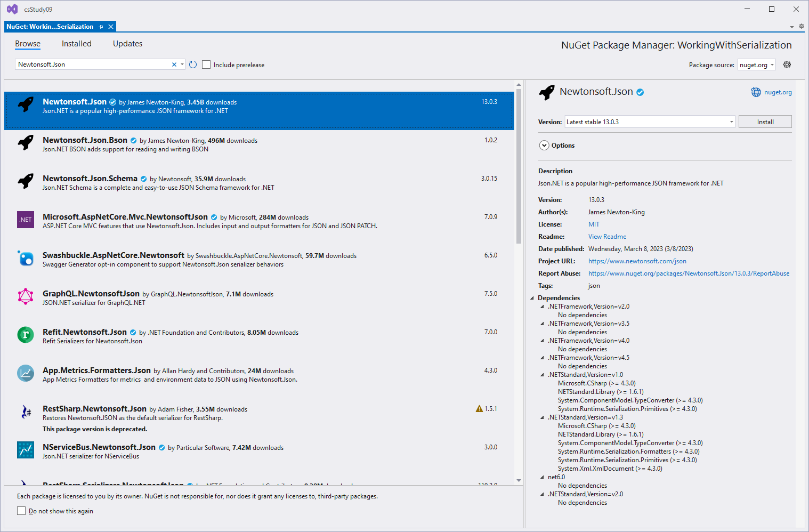Click rocket icon in package details header
Screen dimensions: 809x532
click(x=547, y=92)
